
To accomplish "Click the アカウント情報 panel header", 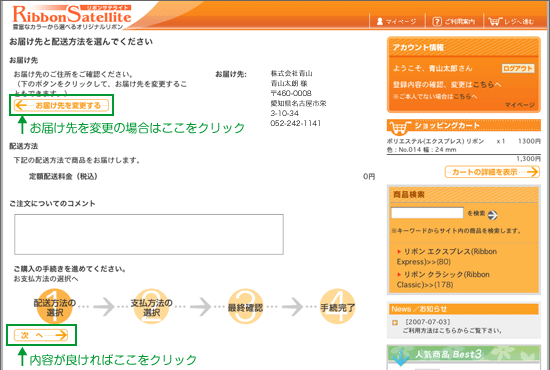I will click(x=464, y=47).
